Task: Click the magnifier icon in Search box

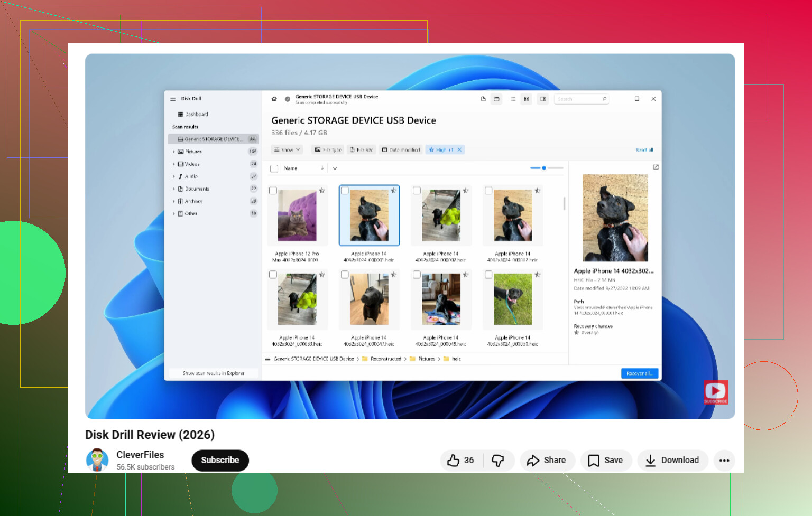Action: pyautogui.click(x=604, y=99)
